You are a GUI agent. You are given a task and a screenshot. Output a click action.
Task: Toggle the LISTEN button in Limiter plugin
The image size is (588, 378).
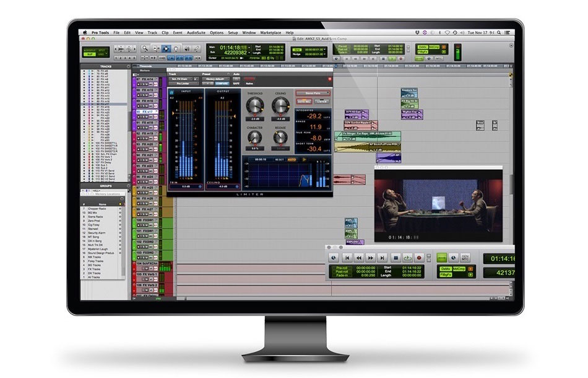[321, 101]
